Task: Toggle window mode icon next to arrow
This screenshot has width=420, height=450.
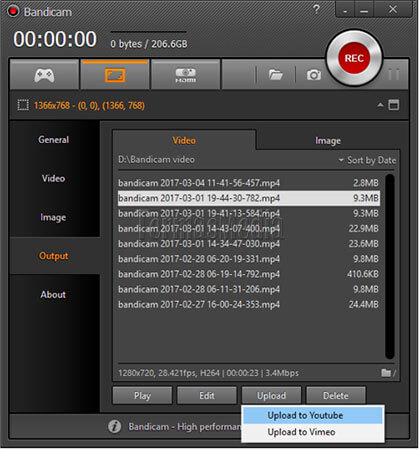Action: point(394,105)
